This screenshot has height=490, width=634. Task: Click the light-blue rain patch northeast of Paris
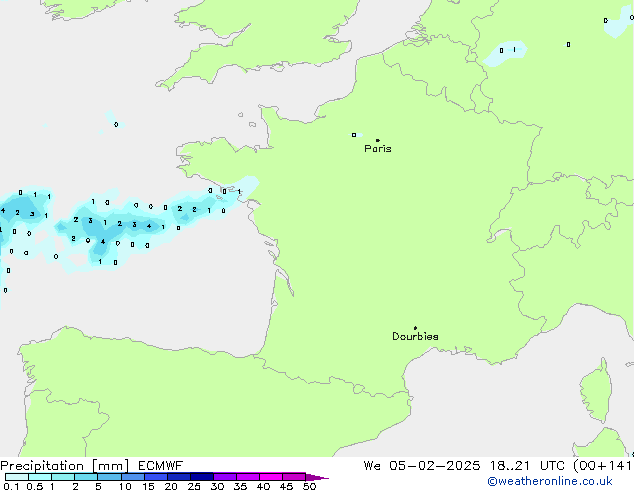[505, 52]
